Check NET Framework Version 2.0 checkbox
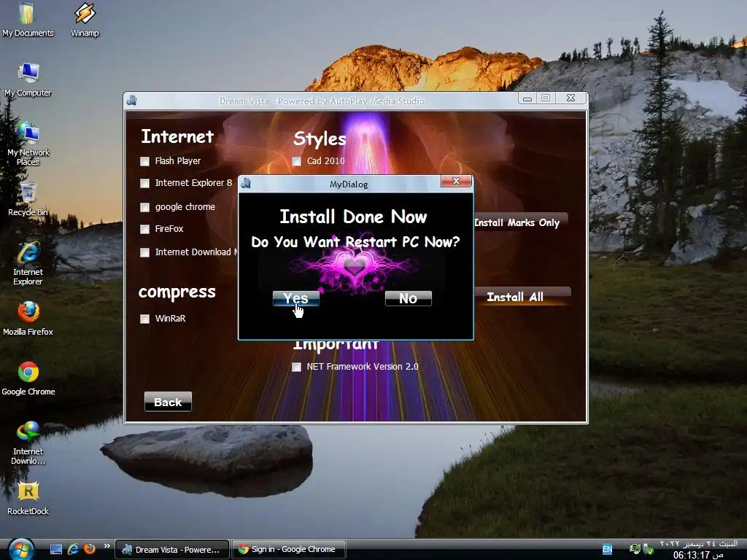 point(296,367)
